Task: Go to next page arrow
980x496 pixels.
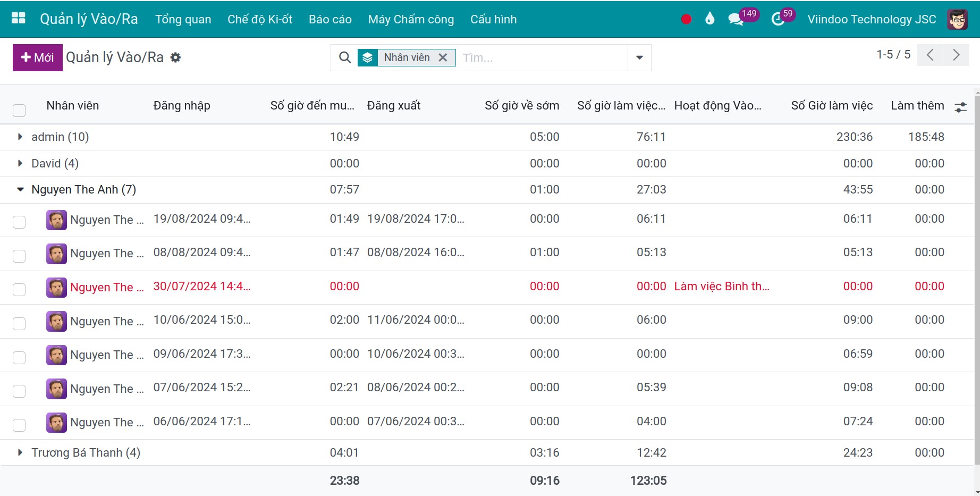Action: pos(956,55)
